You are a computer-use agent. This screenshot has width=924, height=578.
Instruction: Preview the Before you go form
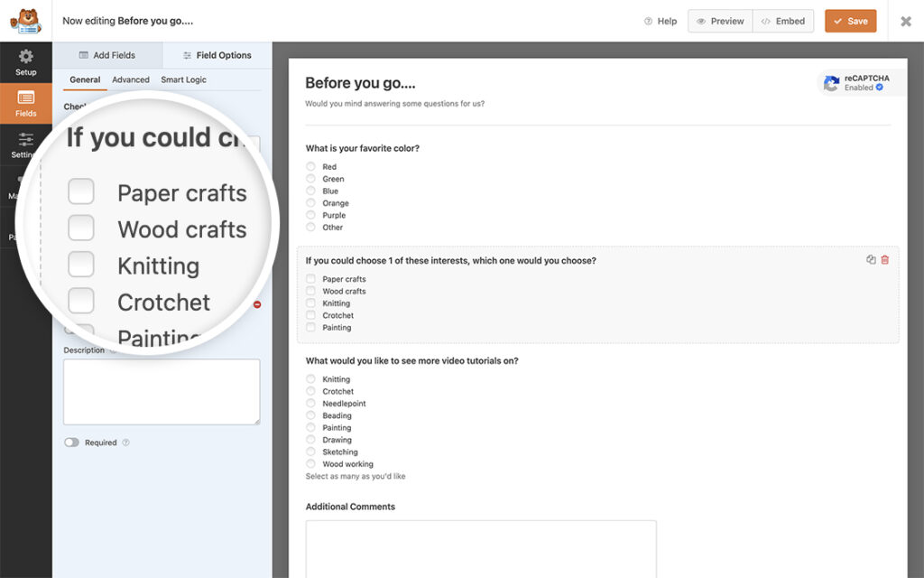(719, 20)
